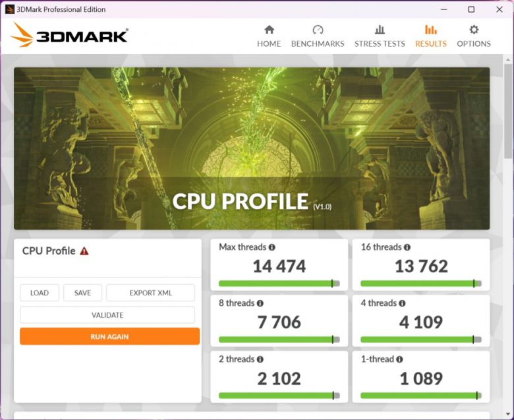Switch to the Results tab

430,36
